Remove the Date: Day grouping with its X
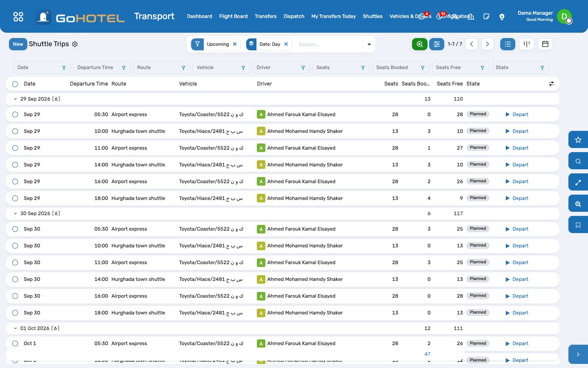This screenshot has height=368, width=588. [x=286, y=44]
